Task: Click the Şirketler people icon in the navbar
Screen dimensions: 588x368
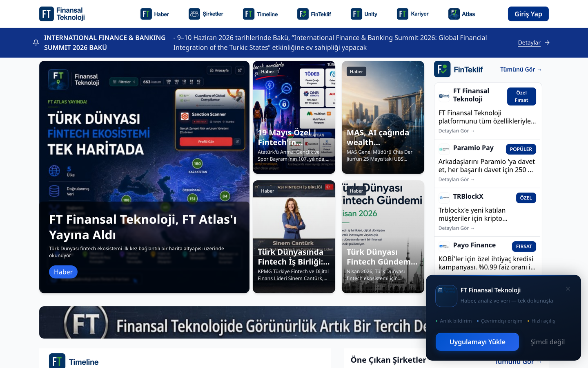Action: coord(194,14)
